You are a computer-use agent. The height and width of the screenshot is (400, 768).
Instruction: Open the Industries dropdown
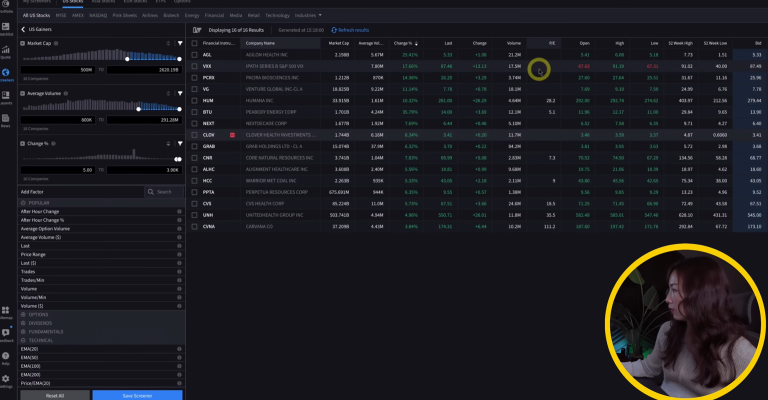pyautogui.click(x=307, y=16)
